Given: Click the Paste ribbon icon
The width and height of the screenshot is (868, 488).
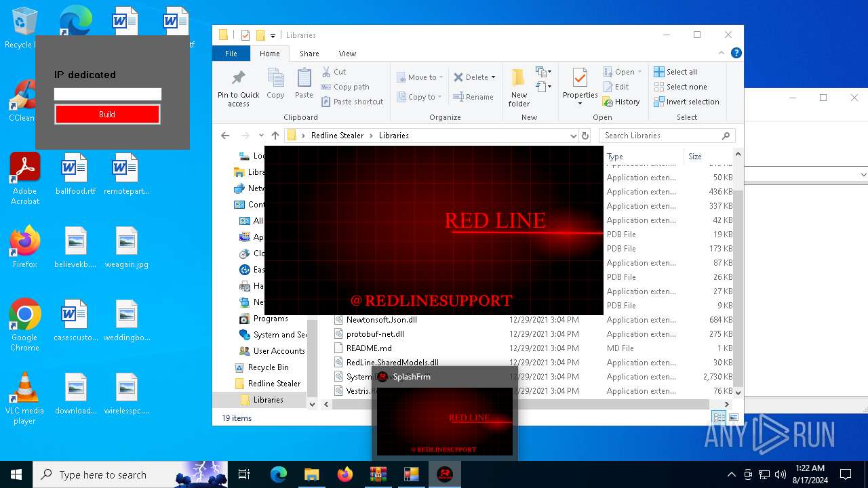Looking at the screenshot, I should pos(304,84).
